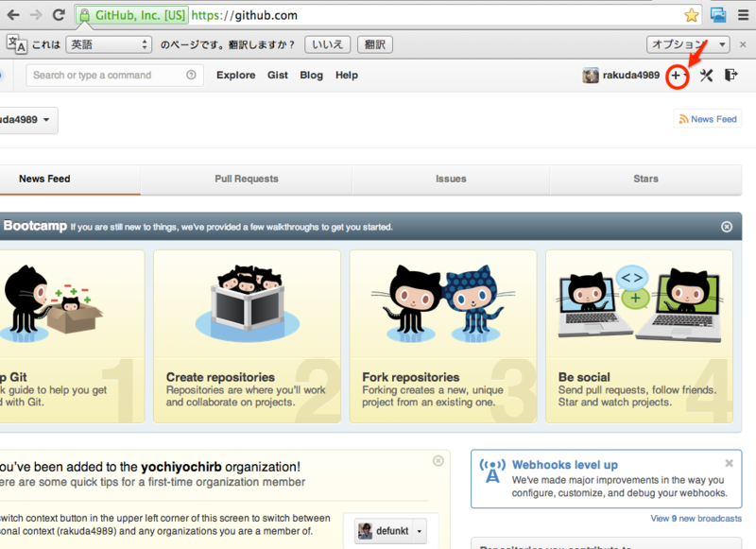Bookmark the page with the star icon

click(x=692, y=15)
